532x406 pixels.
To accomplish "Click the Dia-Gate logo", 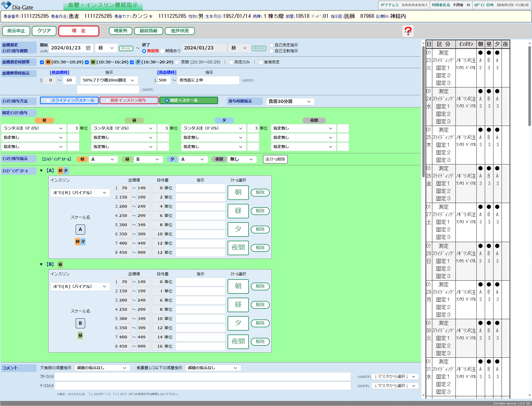I will [17, 5].
